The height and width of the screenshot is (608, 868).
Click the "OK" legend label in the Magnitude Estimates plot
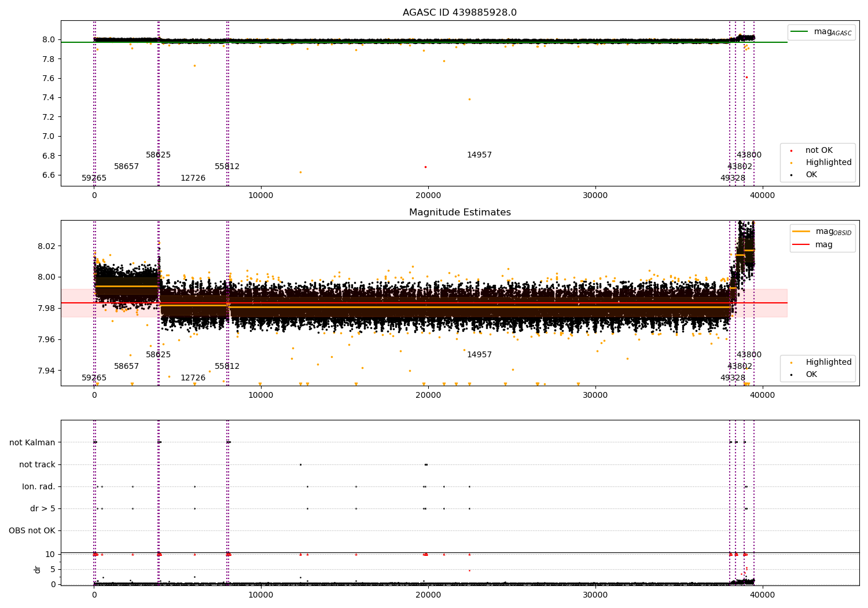[x=811, y=375]
